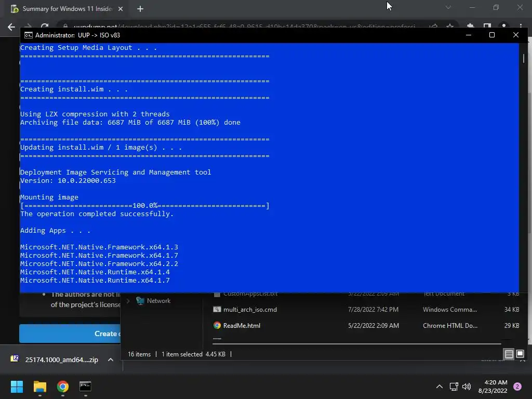Viewport: 532px width, 399px height.
Task: Click the zip file icon in downloads bar
Action: click(x=15, y=358)
